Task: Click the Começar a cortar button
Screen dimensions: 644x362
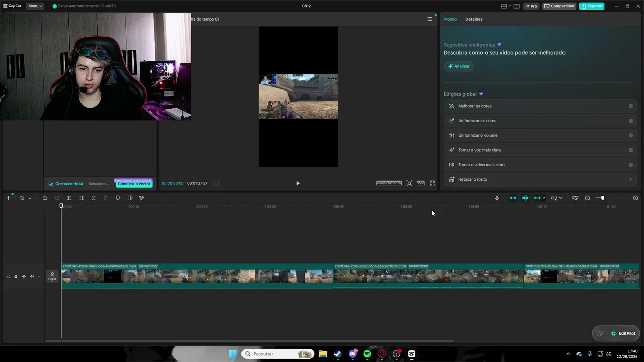Action: click(134, 184)
